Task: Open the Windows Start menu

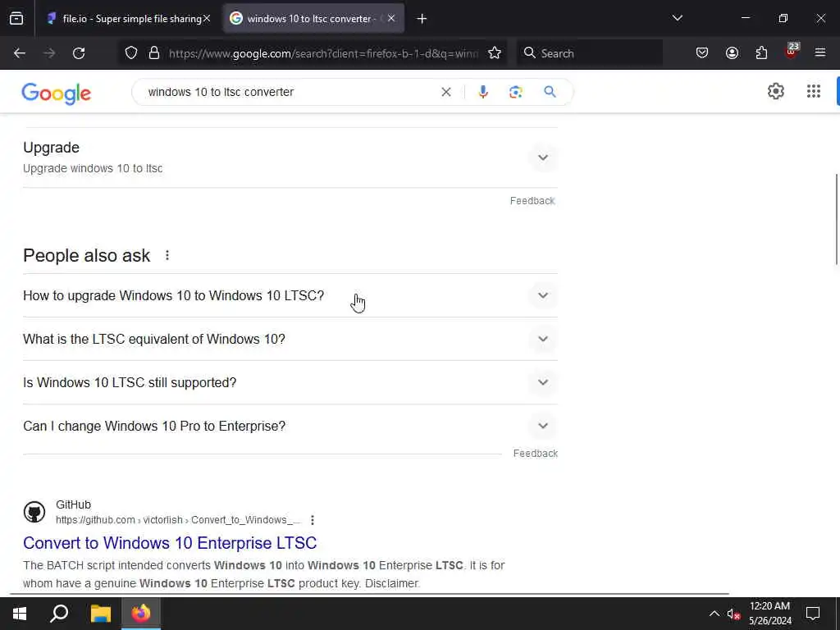Action: (x=20, y=613)
